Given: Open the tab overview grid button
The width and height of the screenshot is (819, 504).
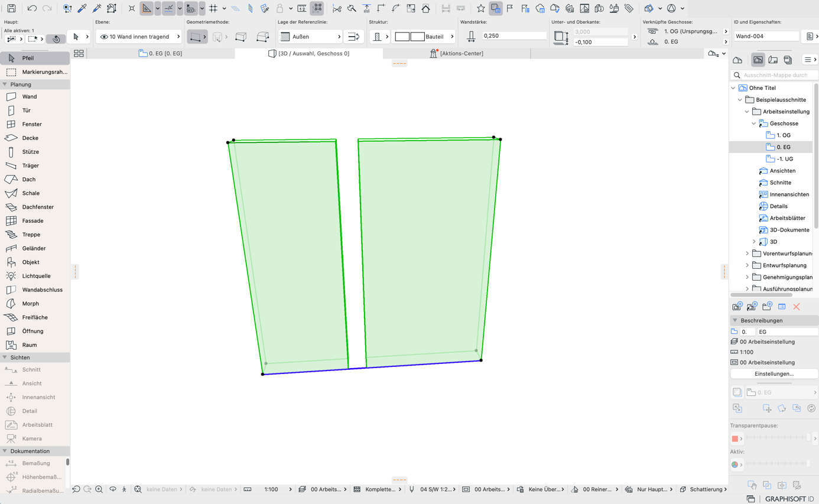Looking at the screenshot, I should [79, 53].
